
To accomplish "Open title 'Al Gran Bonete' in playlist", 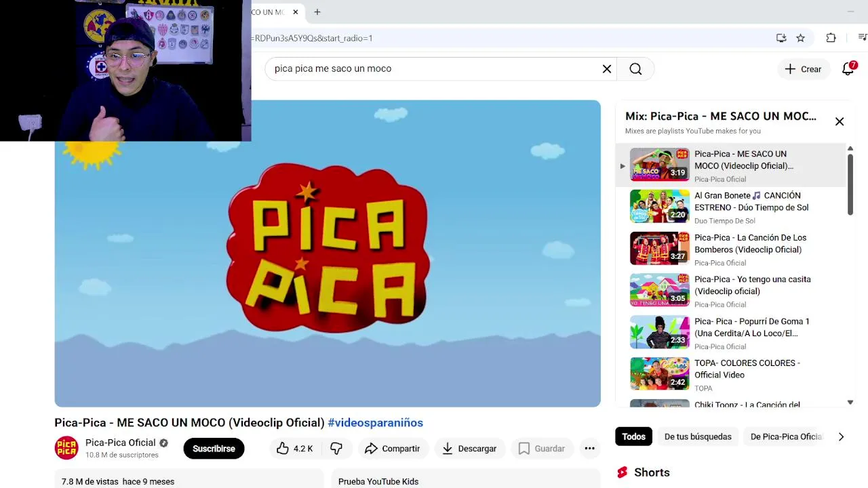I will coord(751,201).
